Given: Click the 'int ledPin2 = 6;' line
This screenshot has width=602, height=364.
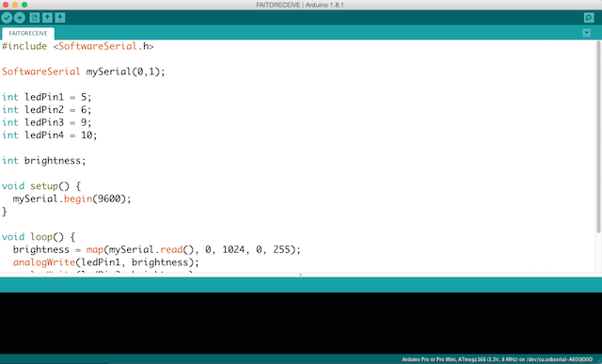Looking at the screenshot, I should [x=46, y=110].
